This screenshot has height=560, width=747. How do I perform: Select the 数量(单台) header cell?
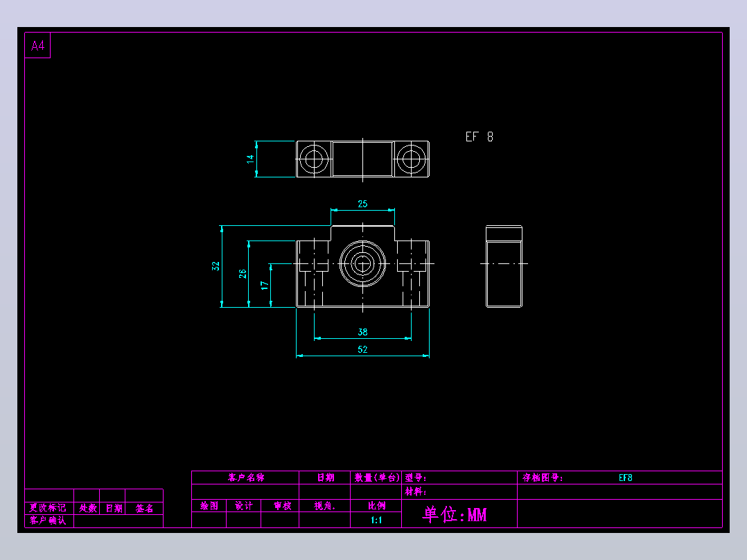tap(376, 478)
